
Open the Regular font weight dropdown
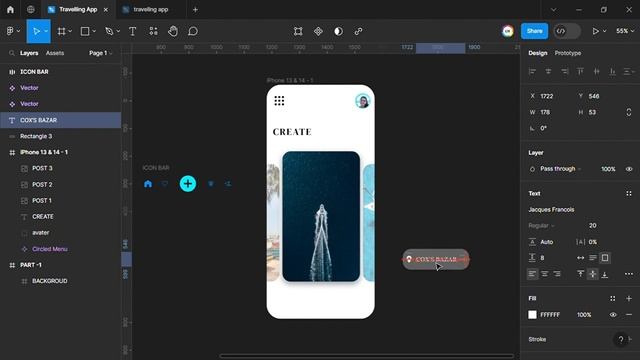tap(542, 226)
